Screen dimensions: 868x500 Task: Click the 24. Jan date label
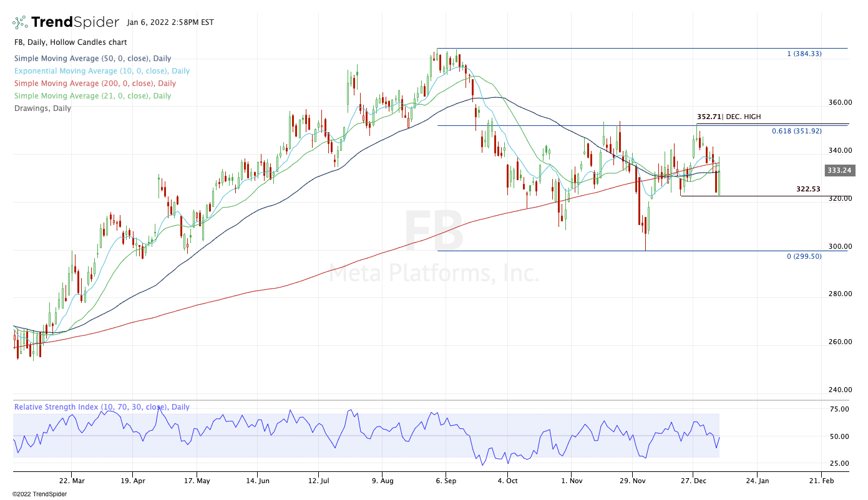756,481
